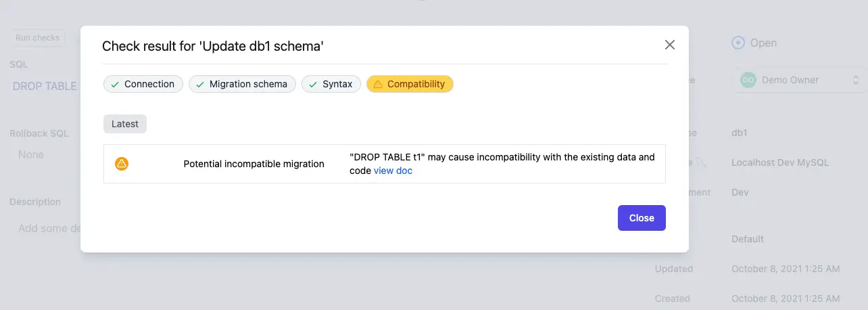Click the green checkmark in the Syntax badge
This screenshot has width=868, height=310.
[314, 85]
